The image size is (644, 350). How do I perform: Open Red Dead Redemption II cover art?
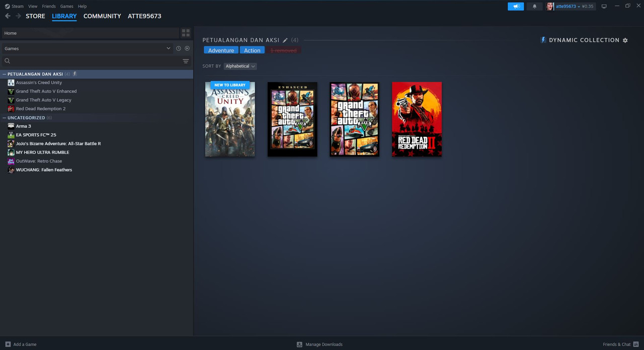point(417,119)
